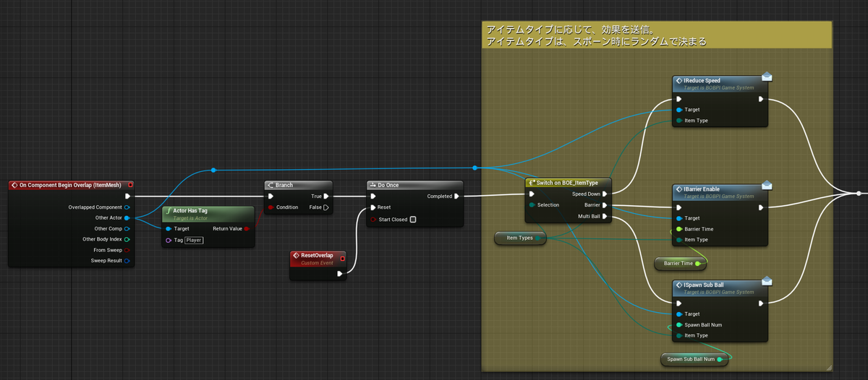Image resolution: width=868 pixels, height=380 pixels.
Task: Click the Target pin on ISpawn Sub Ball
Action: point(679,314)
